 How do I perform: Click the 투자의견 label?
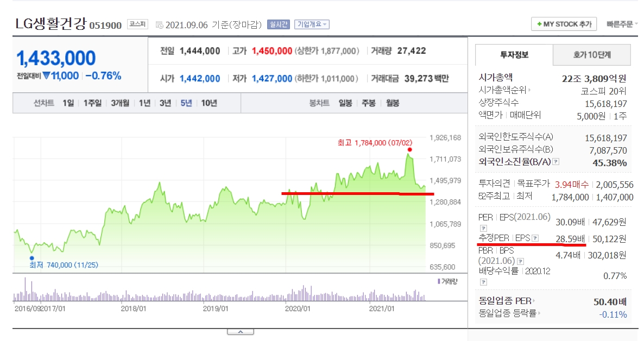pyautogui.click(x=494, y=183)
